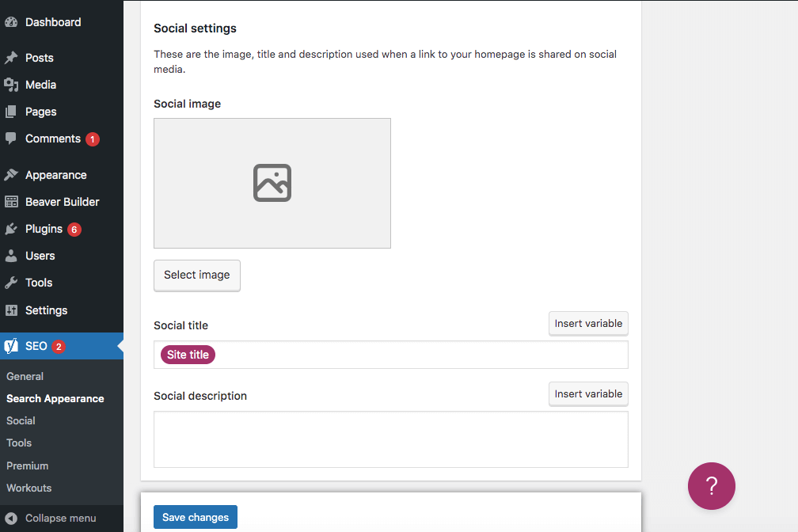Click the Plugins plug icon
Viewport: 798px width, 532px height.
[x=11, y=229]
